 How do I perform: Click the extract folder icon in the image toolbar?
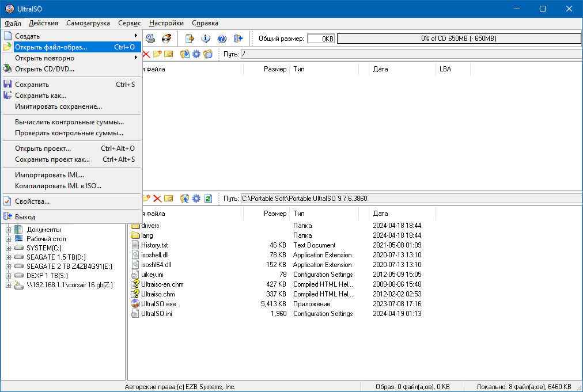(184, 54)
